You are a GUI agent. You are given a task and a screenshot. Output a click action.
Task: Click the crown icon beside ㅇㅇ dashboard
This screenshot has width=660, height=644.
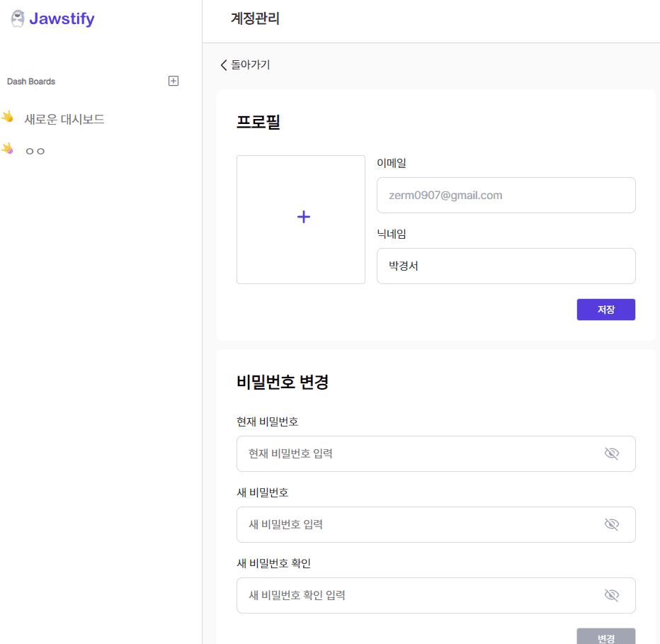(9, 149)
